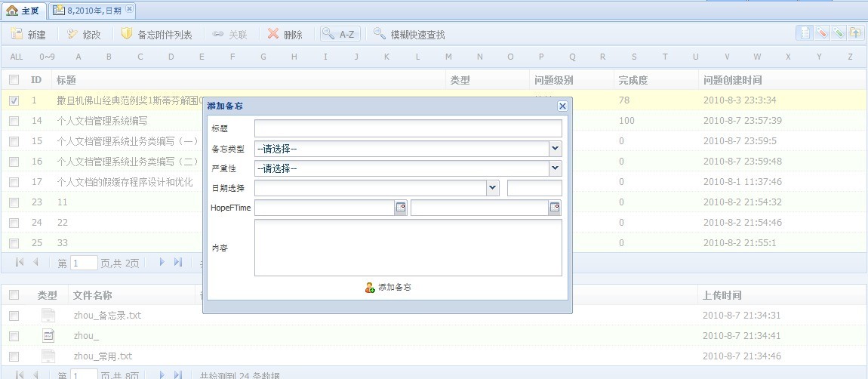The height and width of the screenshot is (379, 868).
Task: Open the first HopeFTime calendar picker
Action: click(400, 208)
